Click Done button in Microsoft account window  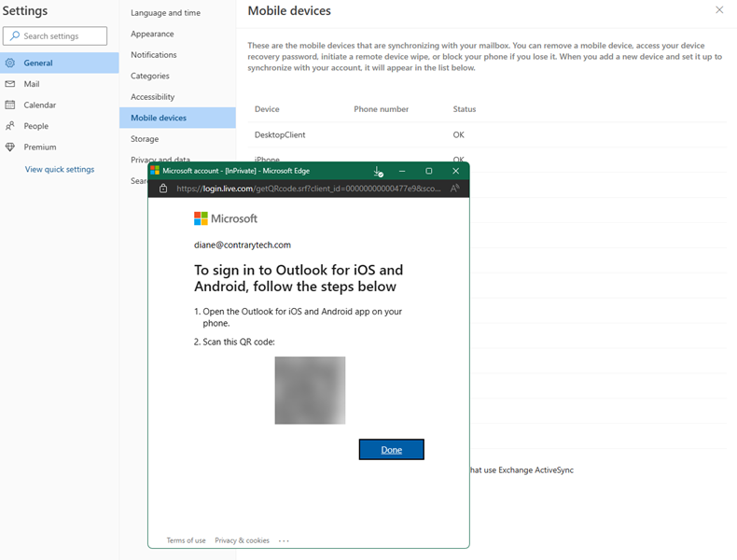tap(392, 450)
